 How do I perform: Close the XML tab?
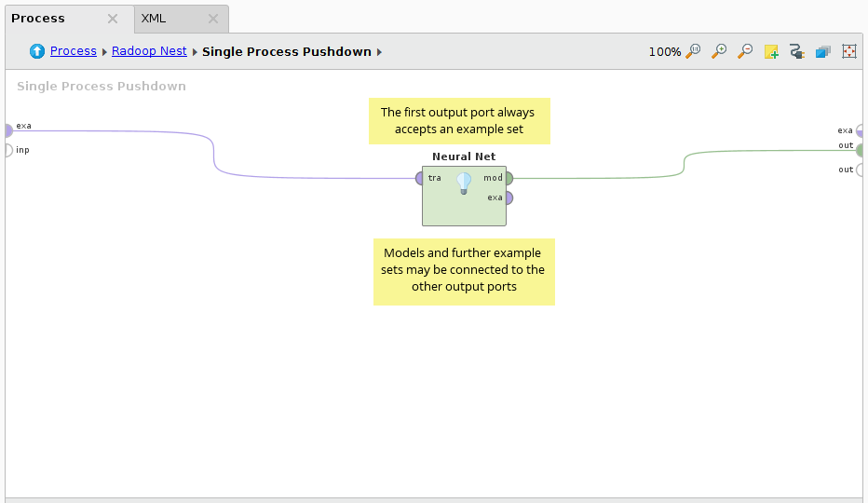(212, 19)
